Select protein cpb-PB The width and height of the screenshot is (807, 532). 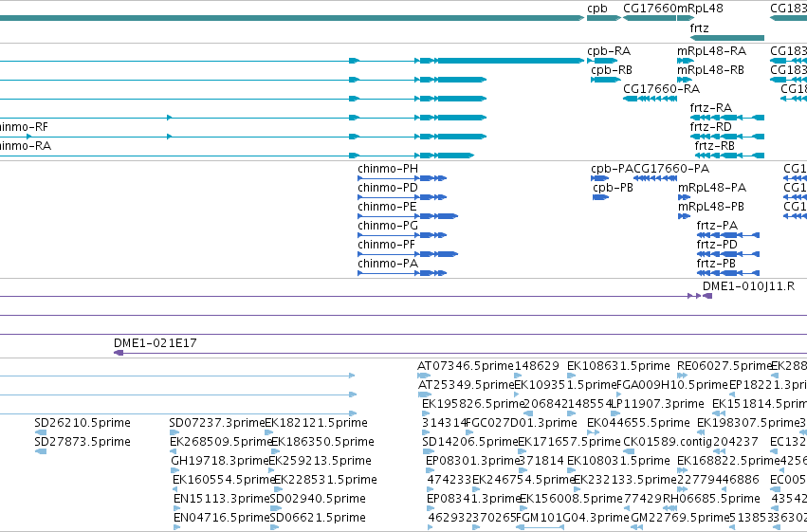coord(600,197)
